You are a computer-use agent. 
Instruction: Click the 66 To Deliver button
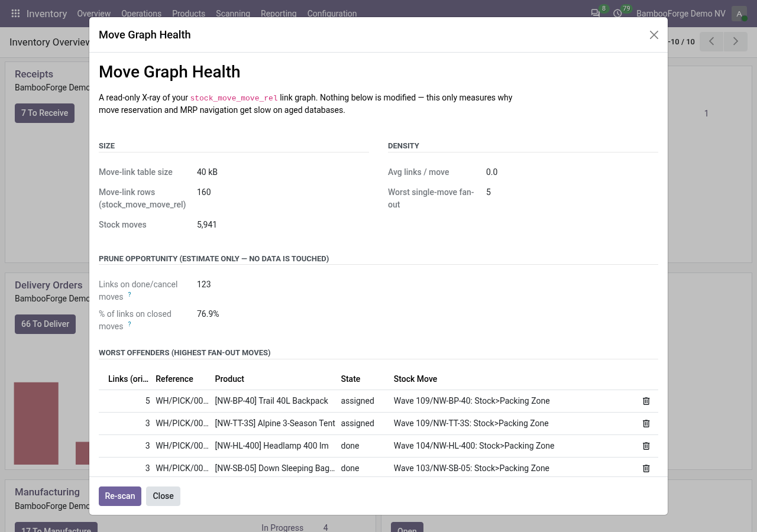point(45,324)
